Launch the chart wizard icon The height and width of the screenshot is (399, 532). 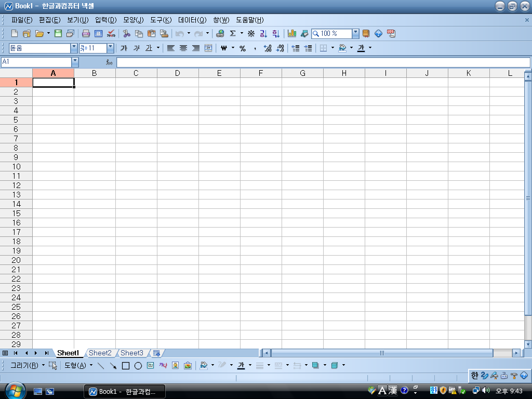[292, 34]
